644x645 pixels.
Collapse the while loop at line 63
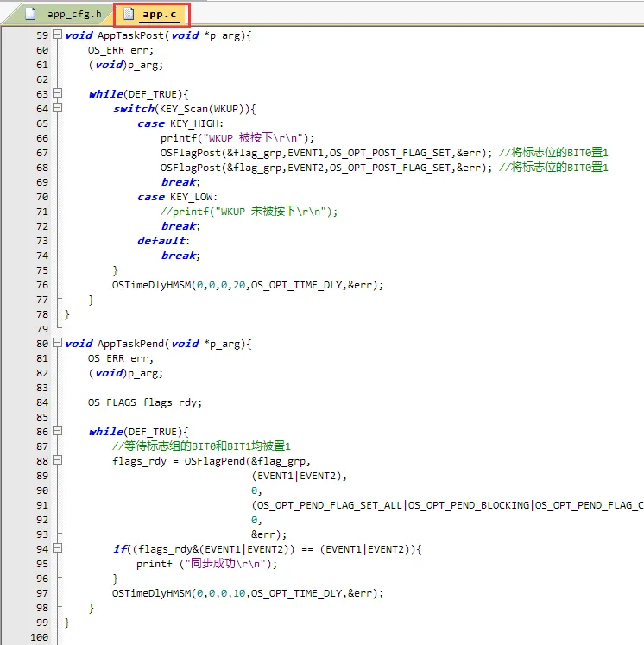pyautogui.click(x=57, y=94)
